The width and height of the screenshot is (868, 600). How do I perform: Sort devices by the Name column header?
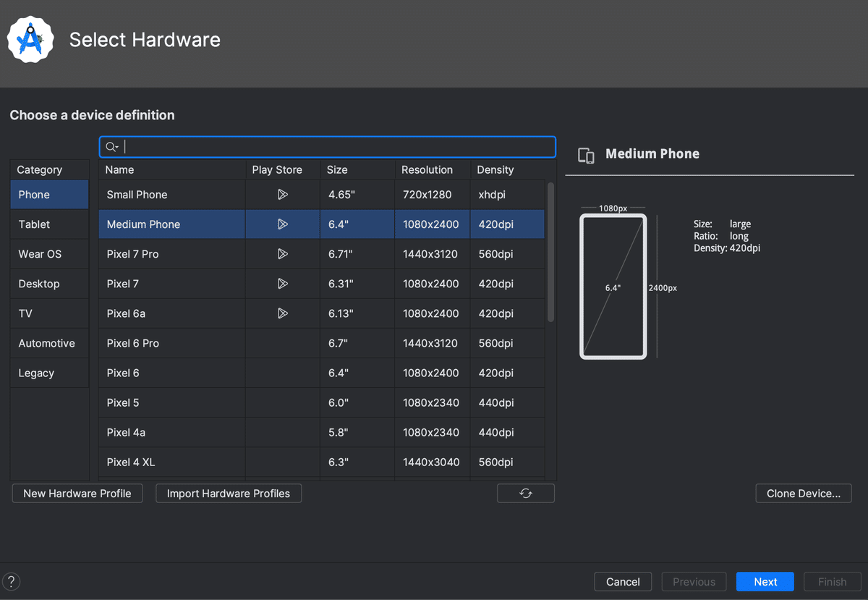(172, 169)
